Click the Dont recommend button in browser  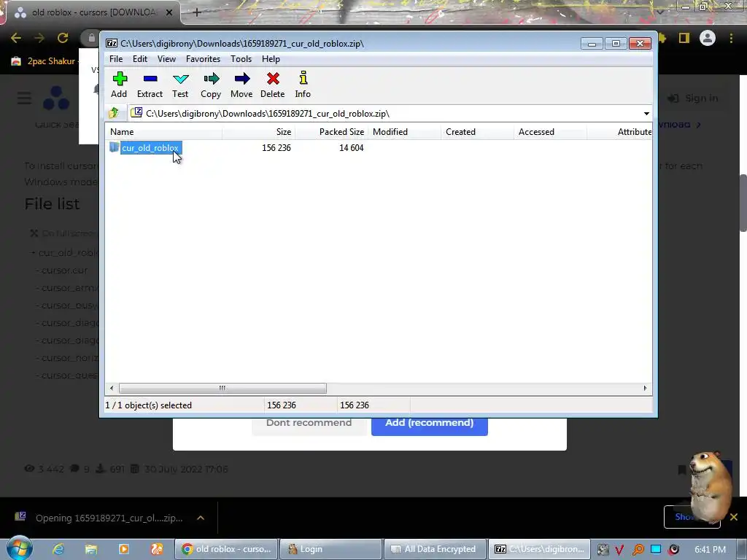click(309, 423)
